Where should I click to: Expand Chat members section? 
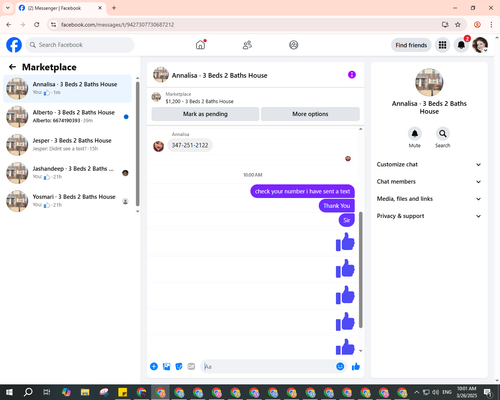429,182
